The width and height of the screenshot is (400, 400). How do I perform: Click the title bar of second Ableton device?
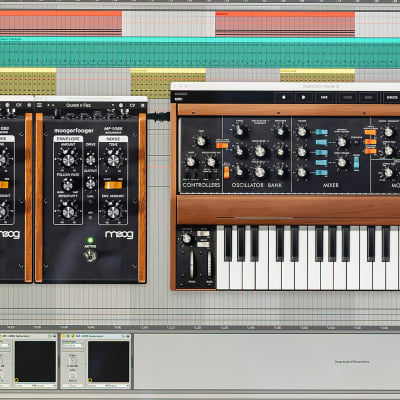pos(96,336)
